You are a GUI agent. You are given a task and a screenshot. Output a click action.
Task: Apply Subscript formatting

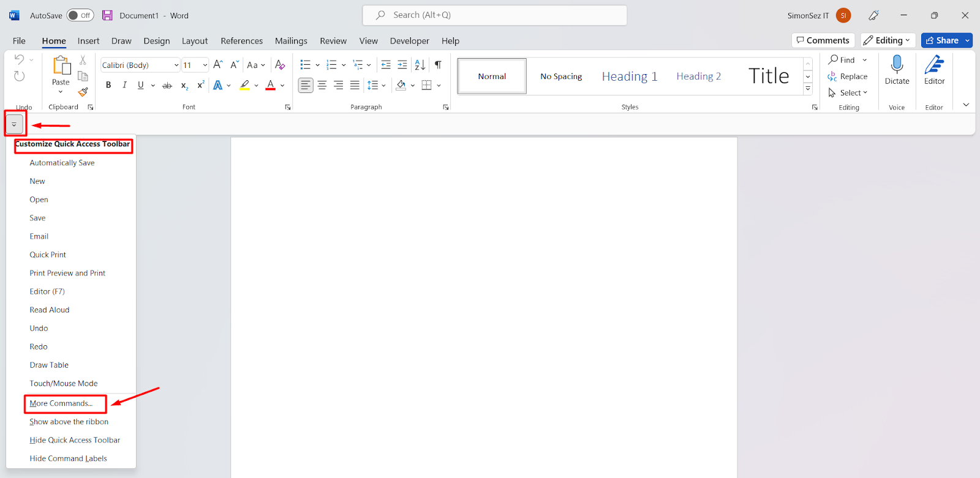coord(184,86)
